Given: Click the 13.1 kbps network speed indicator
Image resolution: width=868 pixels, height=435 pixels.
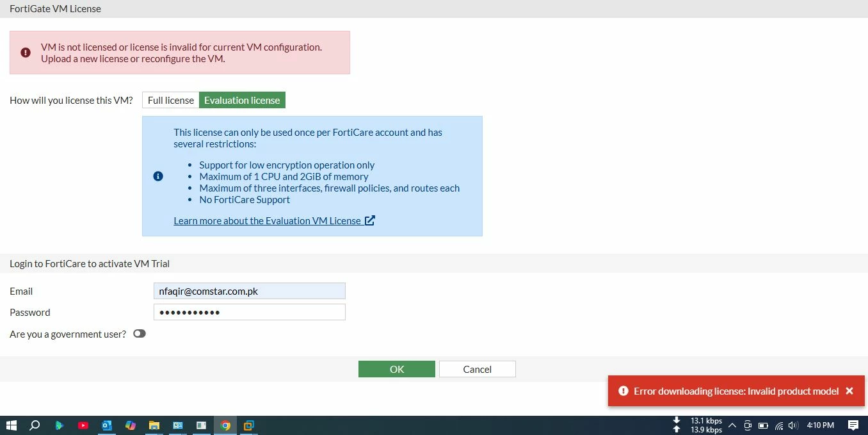Looking at the screenshot, I should pos(706,421).
